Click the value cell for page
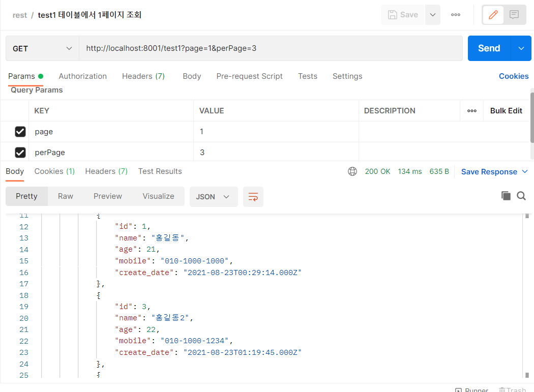534x392 pixels. tap(276, 132)
